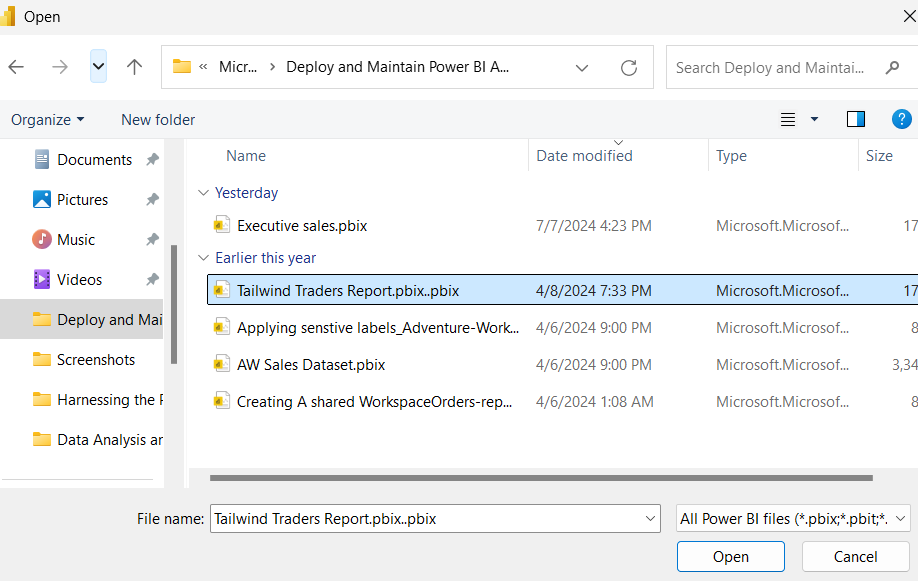This screenshot has width=918, height=581.
Task: Expand the address bar path dropdown
Action: point(582,68)
